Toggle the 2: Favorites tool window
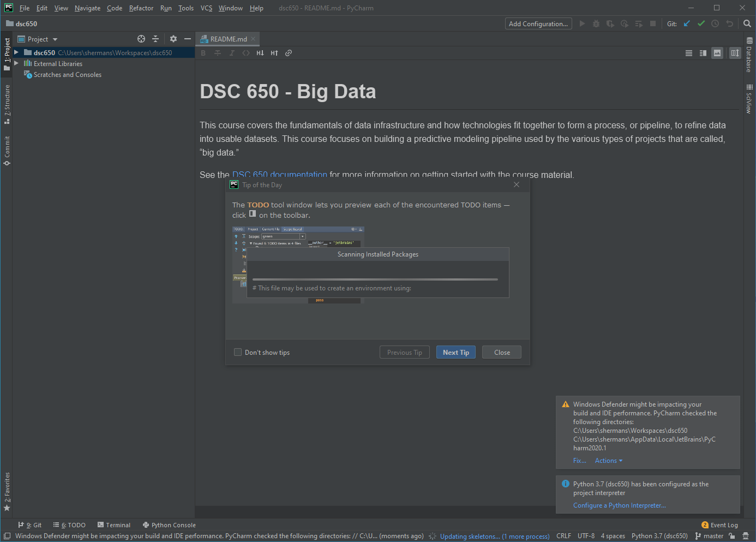 pyautogui.click(x=7, y=492)
